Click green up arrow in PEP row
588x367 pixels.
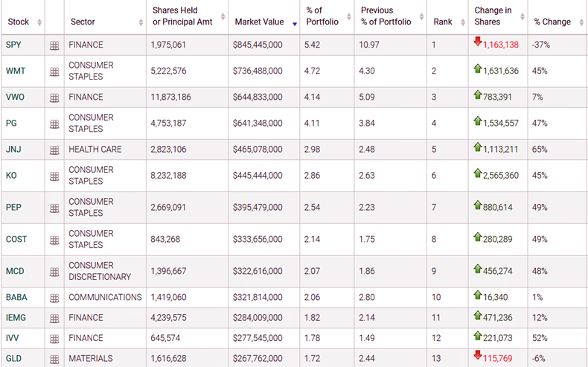click(478, 205)
